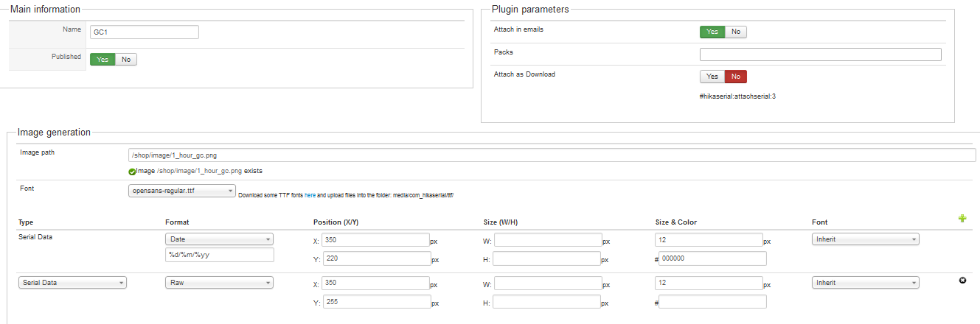
Task: Click the Name field containing GC1
Action: pos(144,32)
